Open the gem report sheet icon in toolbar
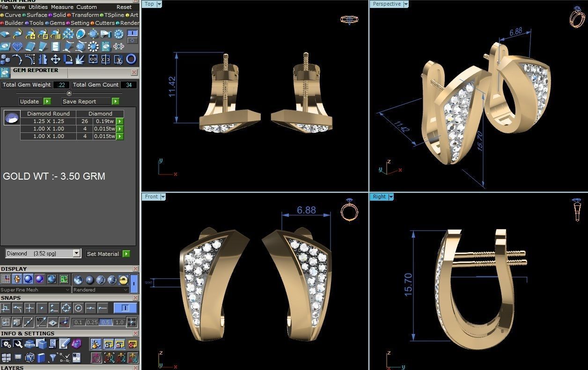Image resolution: width=588 pixels, height=370 pixels. pyautogui.click(x=105, y=46)
